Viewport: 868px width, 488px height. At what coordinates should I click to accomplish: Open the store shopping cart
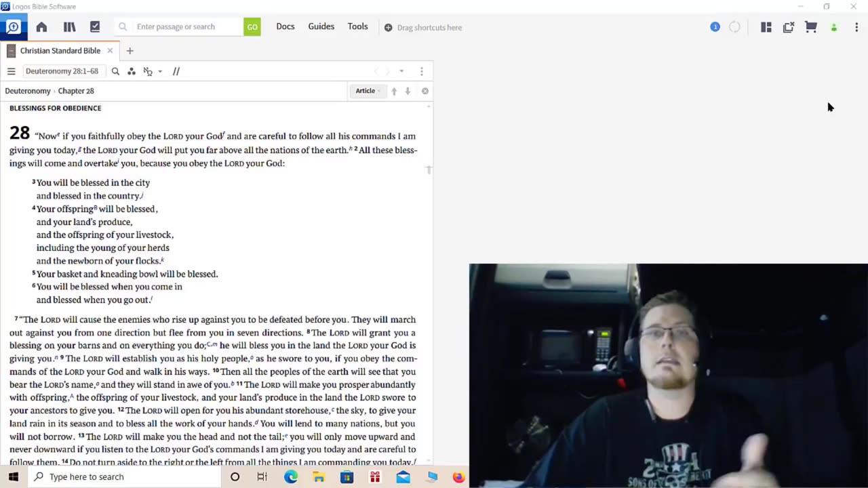coord(811,27)
